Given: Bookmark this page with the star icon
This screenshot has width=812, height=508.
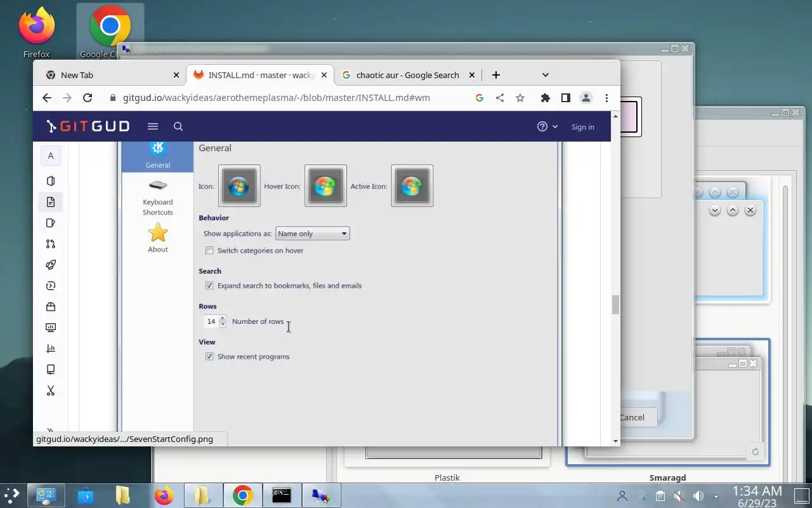Looking at the screenshot, I should tap(520, 98).
